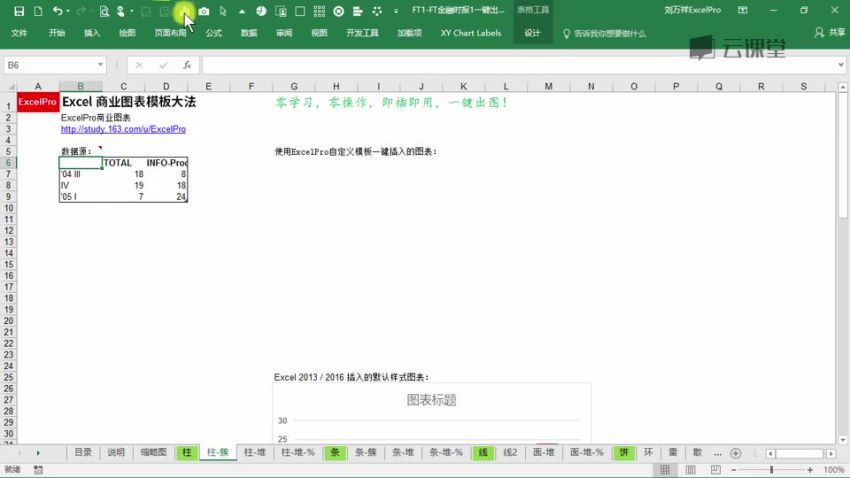Click the Save icon in quick access toolbar

[17, 11]
